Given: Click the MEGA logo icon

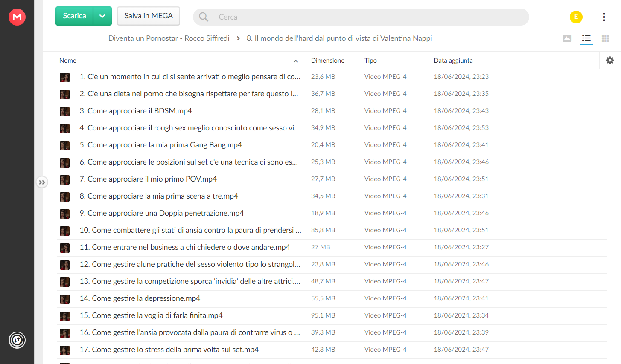Looking at the screenshot, I should point(17,17).
